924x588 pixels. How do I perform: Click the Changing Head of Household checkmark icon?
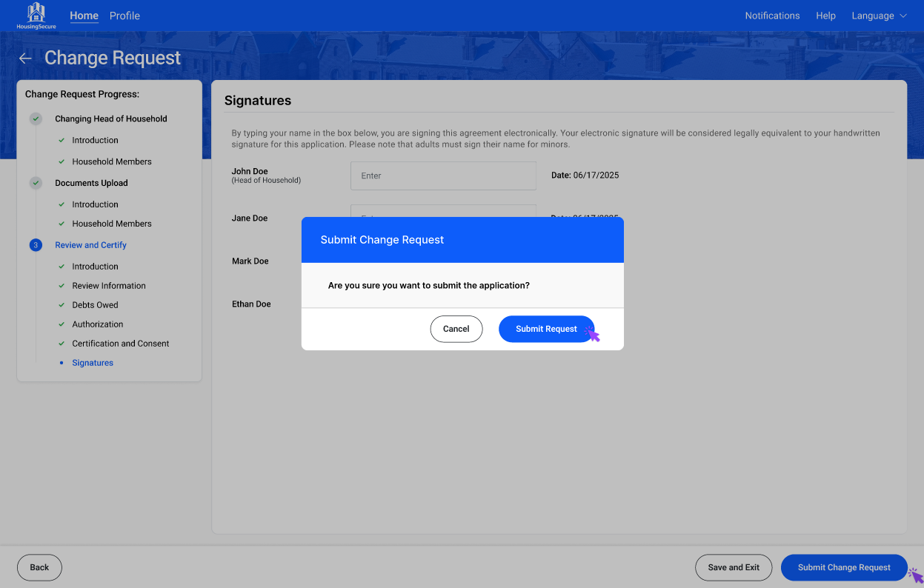click(36, 118)
